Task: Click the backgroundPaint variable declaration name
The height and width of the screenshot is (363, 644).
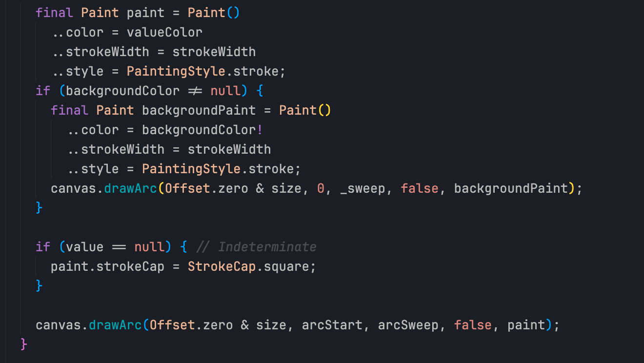Action: (199, 110)
